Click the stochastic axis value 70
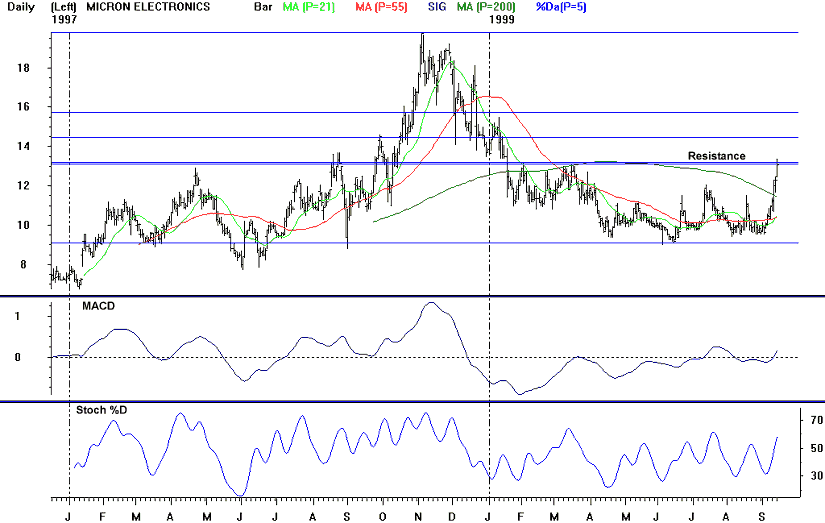825x523 pixels. tap(817, 420)
